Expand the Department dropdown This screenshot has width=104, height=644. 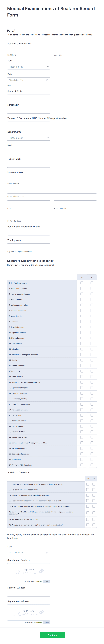click(29, 138)
